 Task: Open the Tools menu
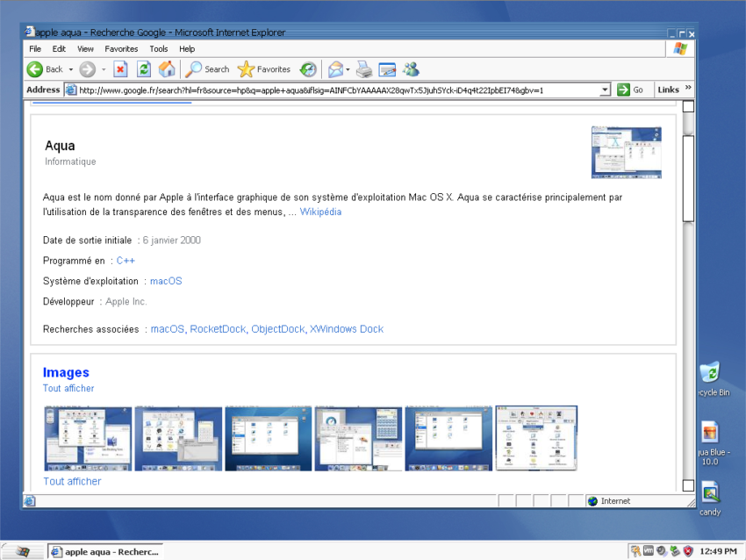[x=159, y=48]
